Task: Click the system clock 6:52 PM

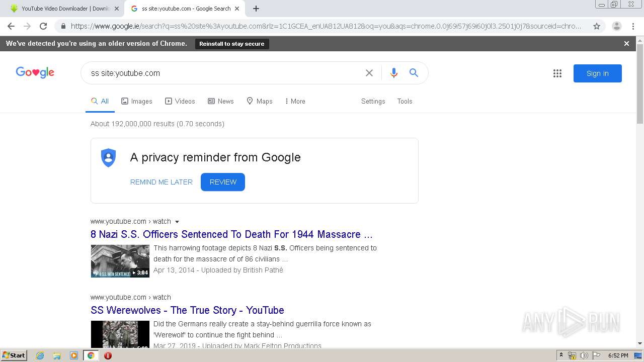Action: tap(618, 355)
